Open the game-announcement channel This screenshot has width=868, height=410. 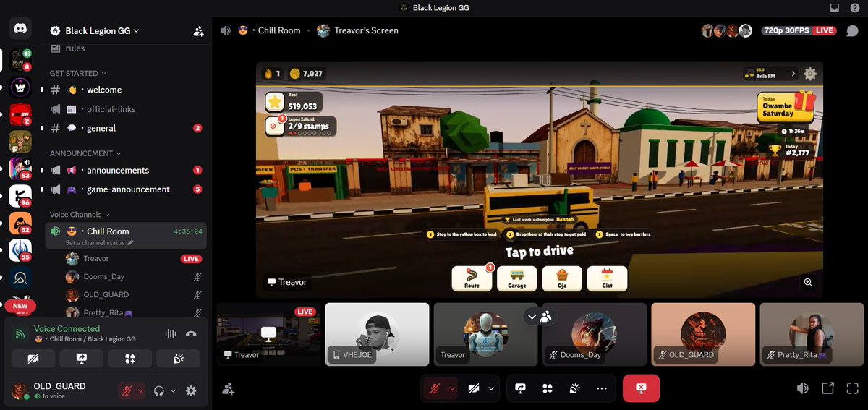[127, 189]
